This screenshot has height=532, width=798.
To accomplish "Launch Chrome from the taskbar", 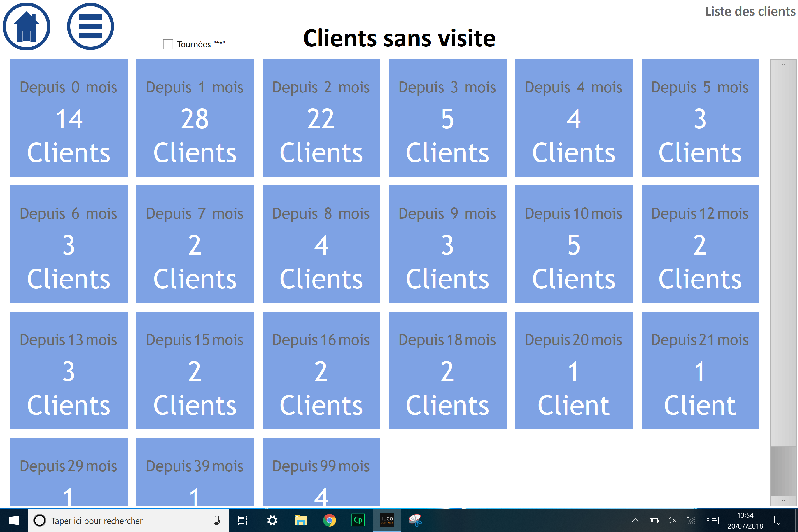I will (329, 520).
